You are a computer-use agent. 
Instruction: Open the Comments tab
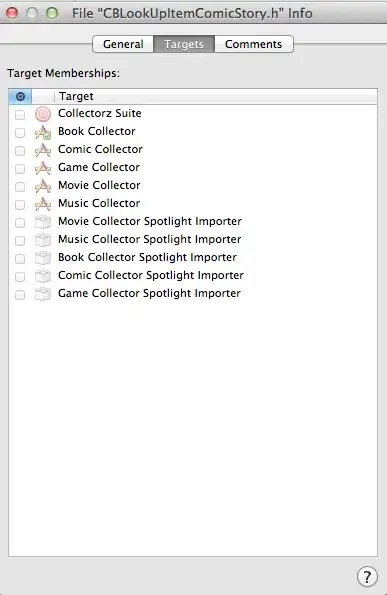[253, 44]
